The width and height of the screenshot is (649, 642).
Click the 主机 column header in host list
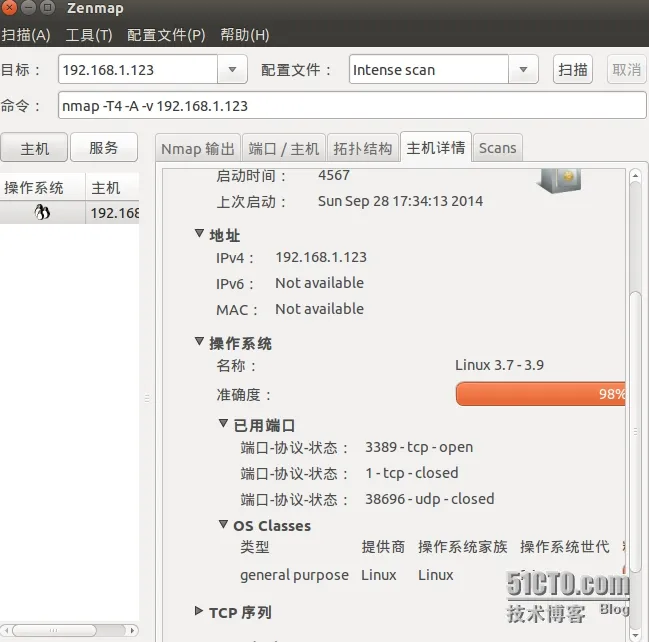click(x=112, y=188)
